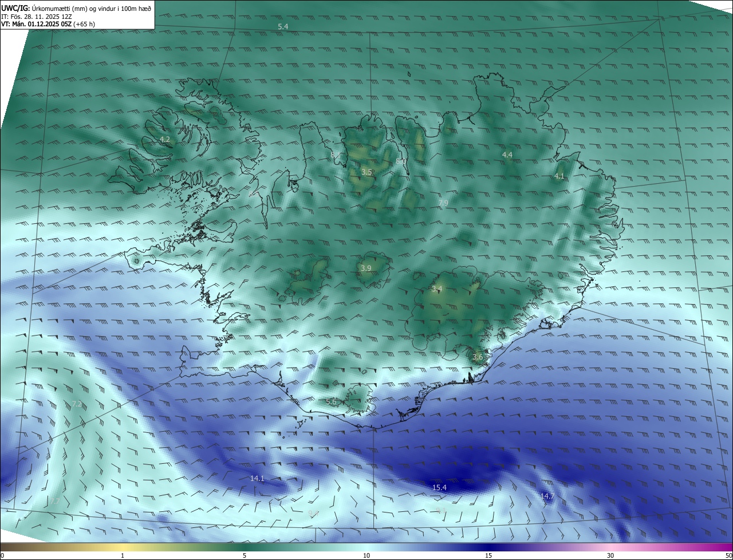
Task: Click the 7.2 value over the southwest ocean
Action: (x=77, y=405)
